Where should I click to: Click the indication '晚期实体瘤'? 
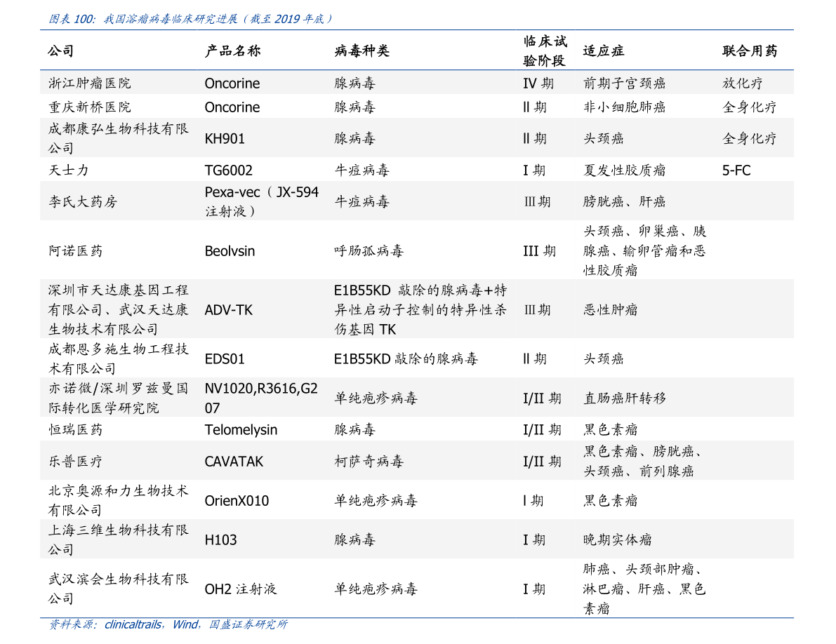coord(618,539)
